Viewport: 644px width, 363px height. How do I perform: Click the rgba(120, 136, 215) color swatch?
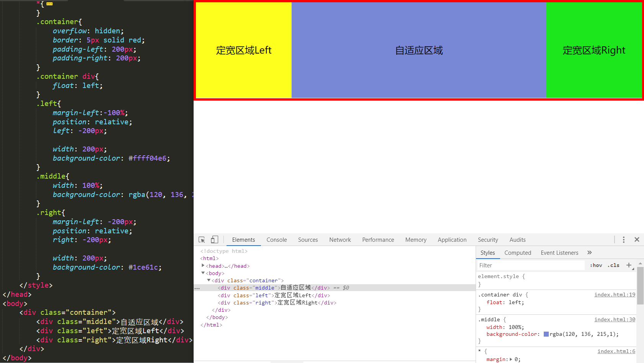coord(546,334)
